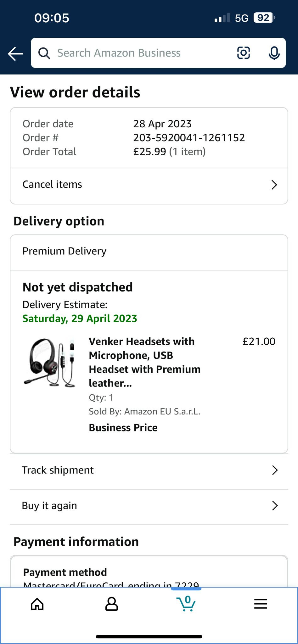Open the account profile icon

(x=111, y=604)
